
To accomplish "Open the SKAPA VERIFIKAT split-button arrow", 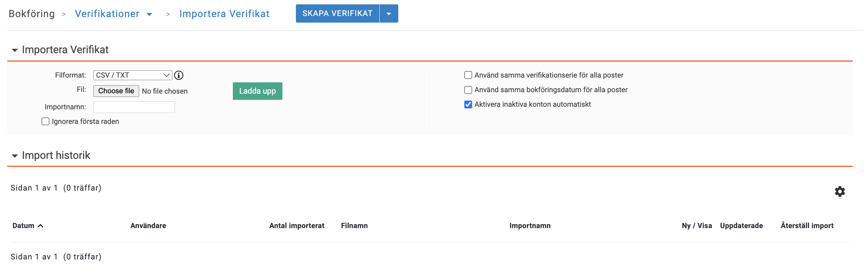I will (389, 13).
